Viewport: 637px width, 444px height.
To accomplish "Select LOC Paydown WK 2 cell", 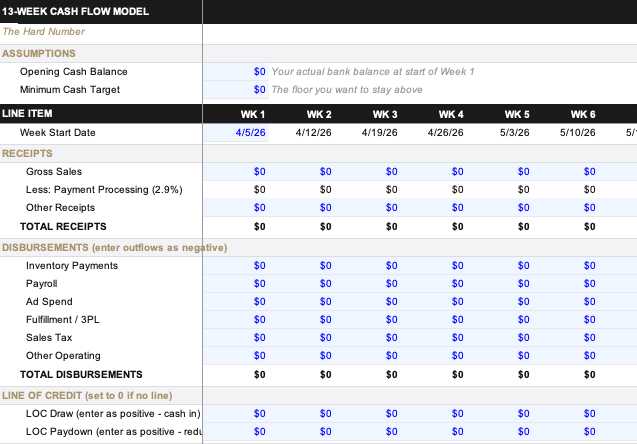I will (x=302, y=431).
